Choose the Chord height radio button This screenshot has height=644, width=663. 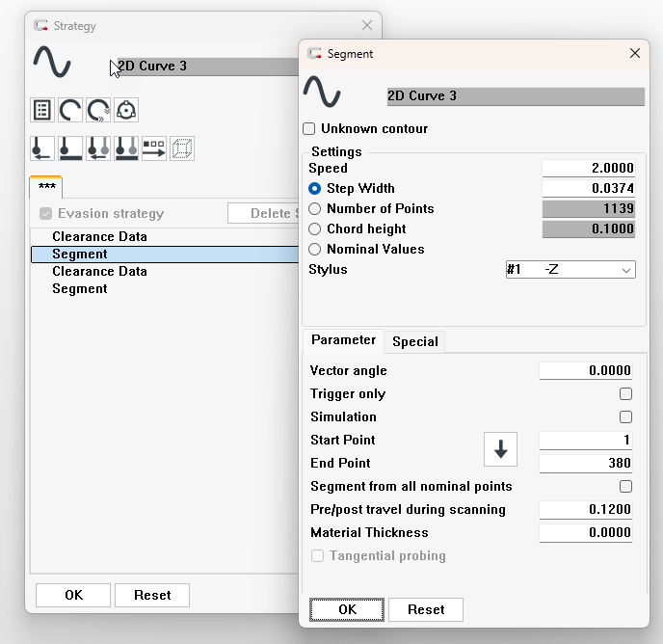[314, 228]
